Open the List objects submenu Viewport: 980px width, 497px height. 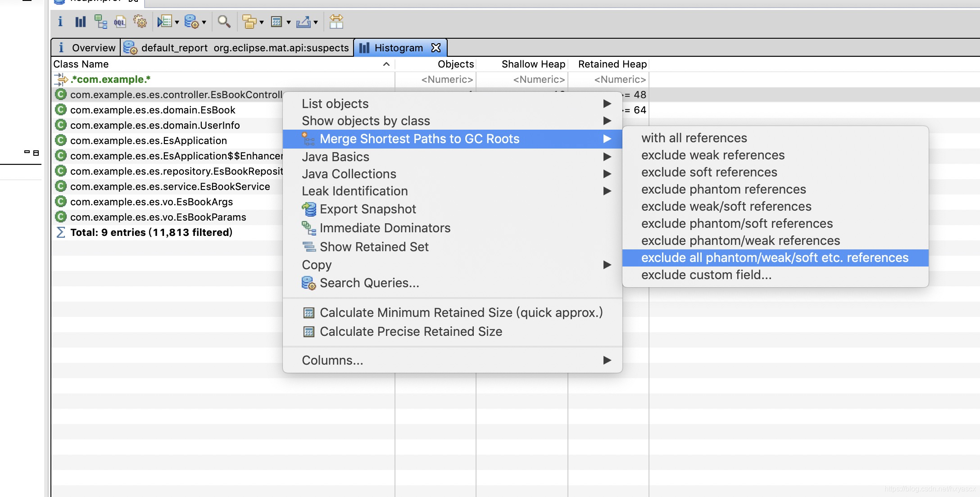(452, 104)
